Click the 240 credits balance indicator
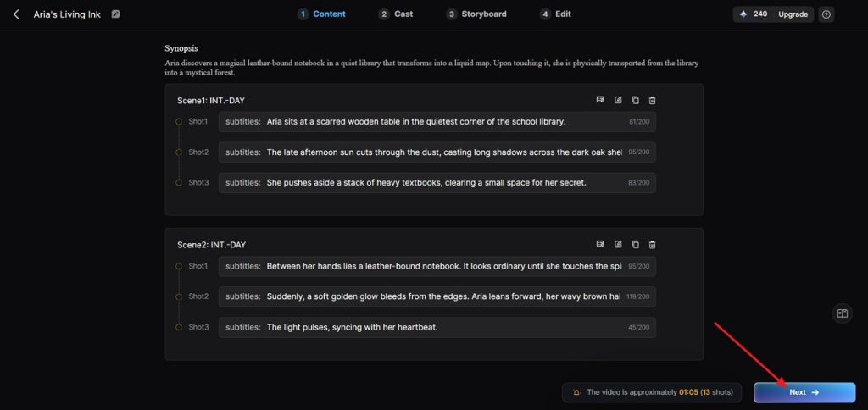 (x=754, y=14)
